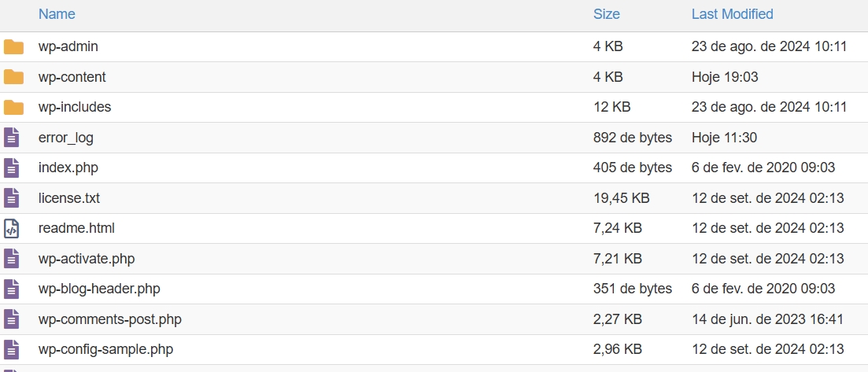Click the readme.html code file icon

(11, 228)
